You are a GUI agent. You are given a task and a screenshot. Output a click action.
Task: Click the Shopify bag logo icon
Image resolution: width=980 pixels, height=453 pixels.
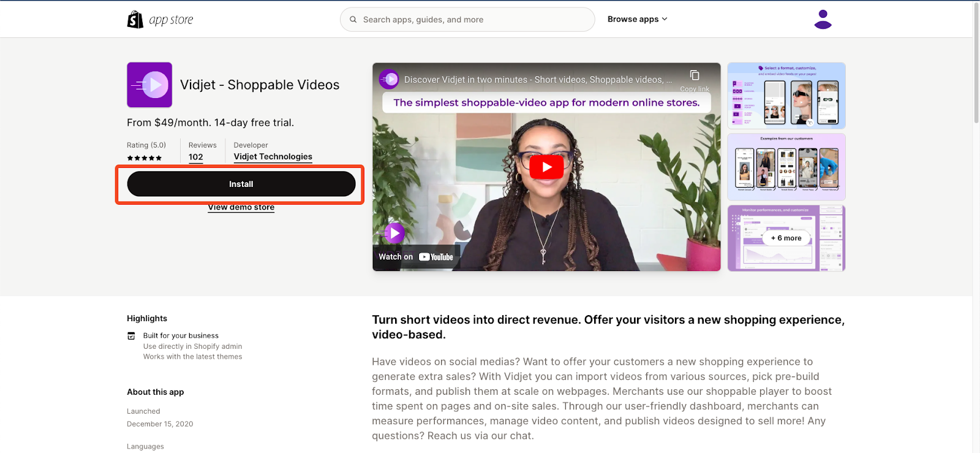coord(135,20)
